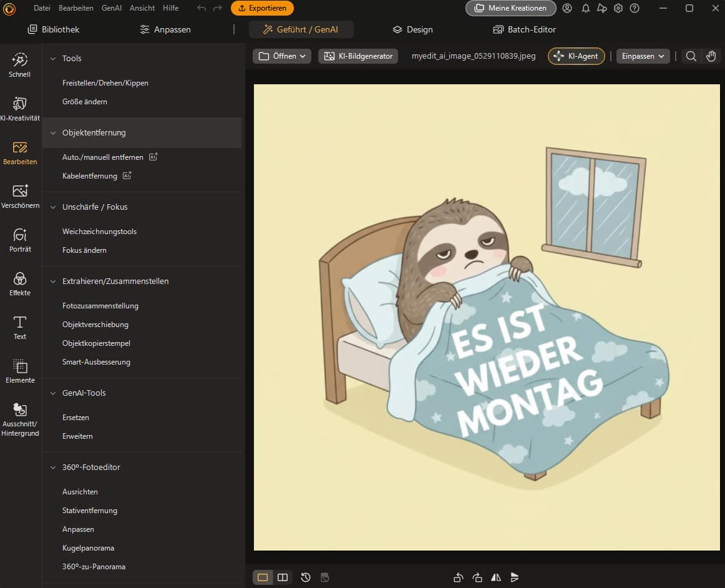Rotate the image right
725x588 pixels.
477,577
